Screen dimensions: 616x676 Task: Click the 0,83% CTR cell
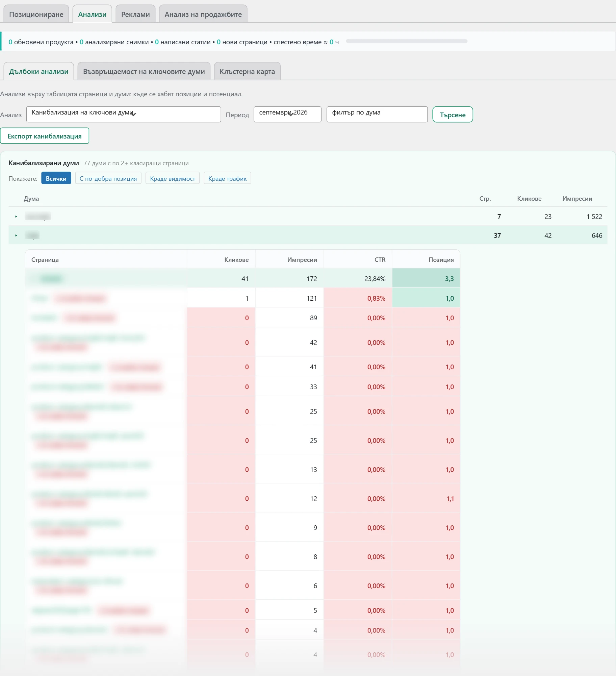click(x=358, y=298)
